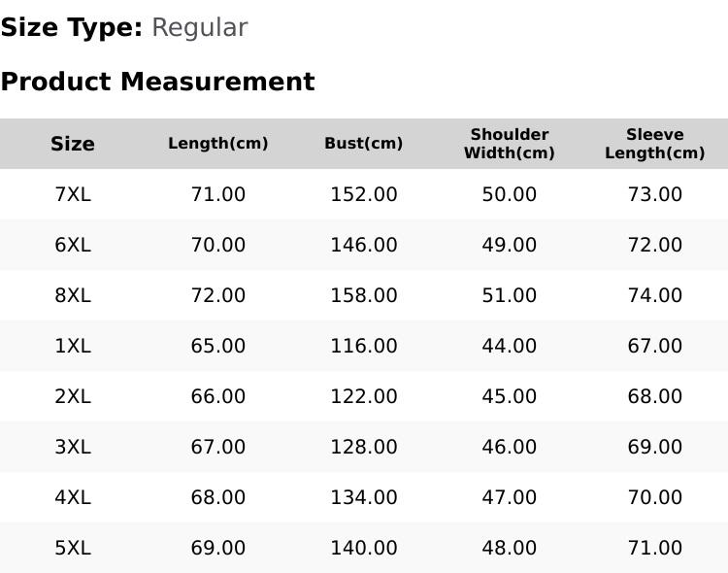Click the 116.00 bust value for 1XL
The width and height of the screenshot is (728, 573).
point(364,346)
